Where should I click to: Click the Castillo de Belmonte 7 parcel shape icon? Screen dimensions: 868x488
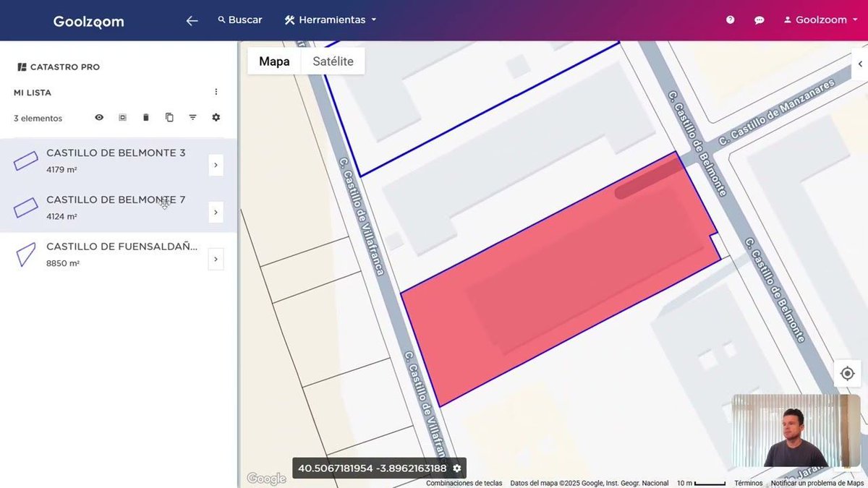(x=26, y=208)
